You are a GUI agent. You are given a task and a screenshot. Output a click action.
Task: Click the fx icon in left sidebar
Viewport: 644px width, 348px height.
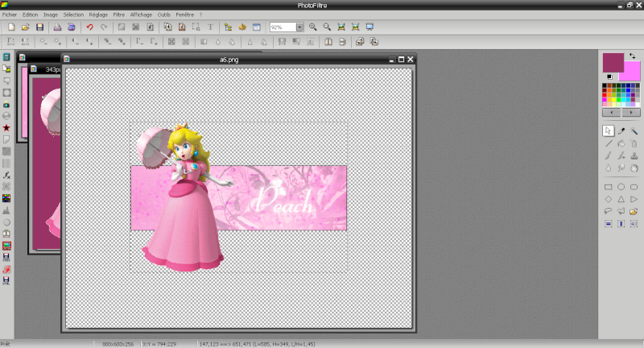click(x=6, y=175)
